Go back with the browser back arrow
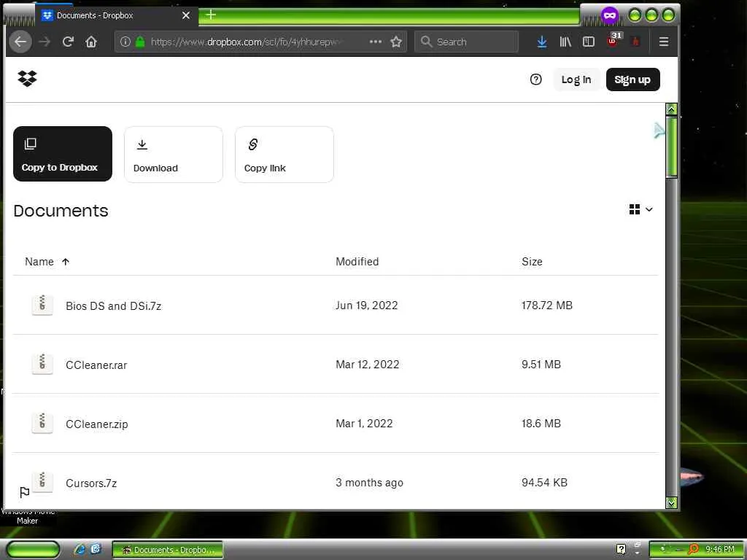747x560 pixels. click(20, 42)
